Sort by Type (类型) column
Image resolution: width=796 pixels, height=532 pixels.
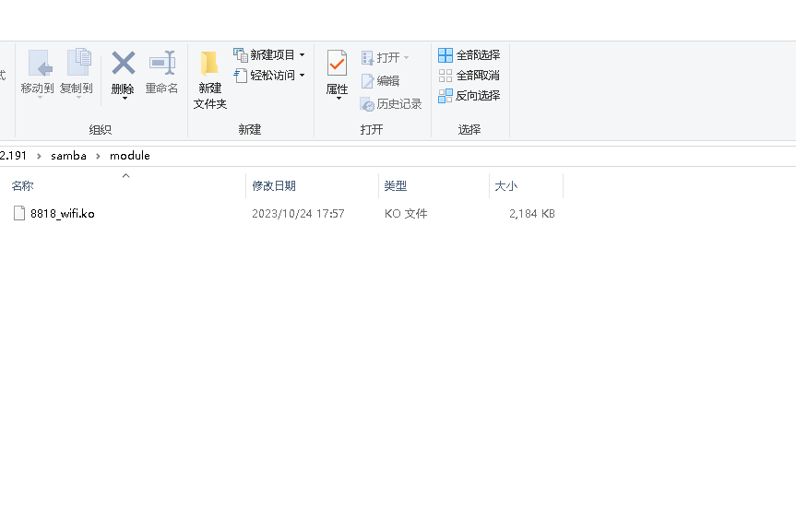pyautogui.click(x=396, y=186)
